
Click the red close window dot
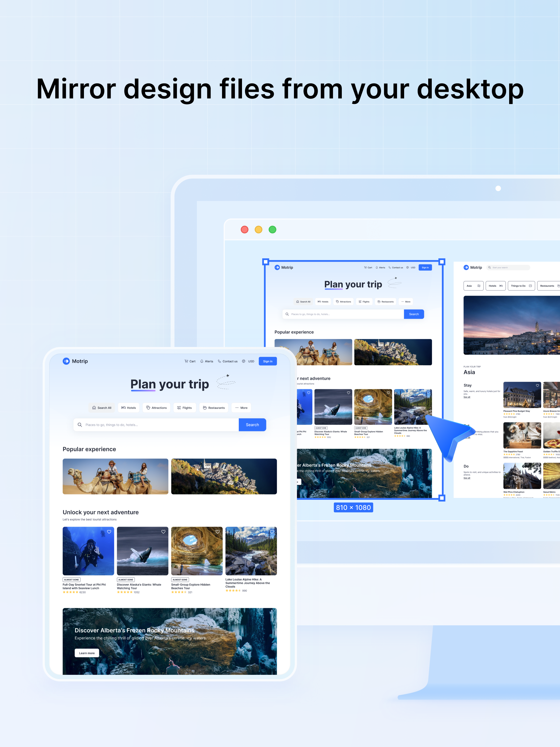coord(244,230)
